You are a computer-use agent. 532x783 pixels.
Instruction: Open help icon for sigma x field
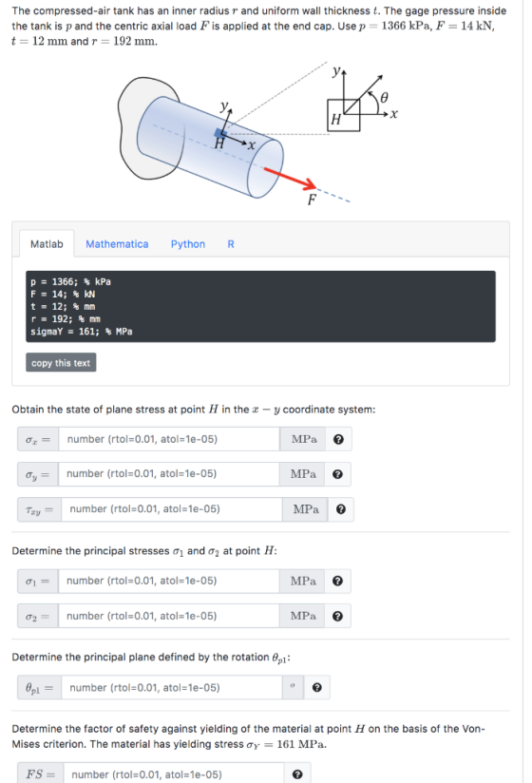[338, 439]
